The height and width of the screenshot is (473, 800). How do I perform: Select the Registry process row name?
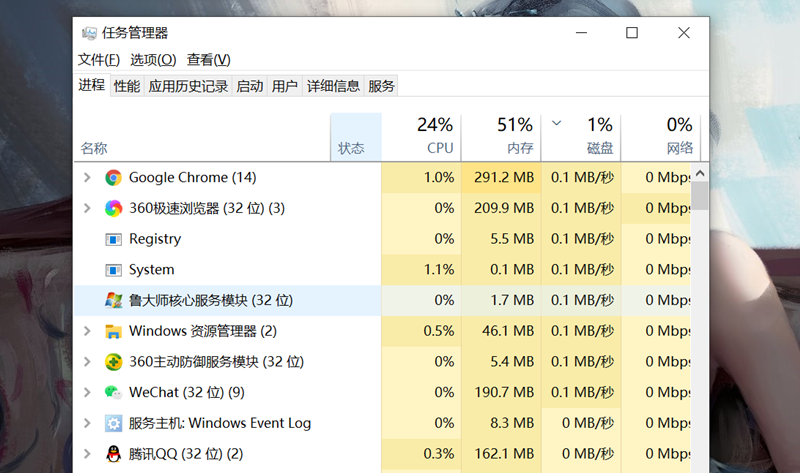point(155,239)
